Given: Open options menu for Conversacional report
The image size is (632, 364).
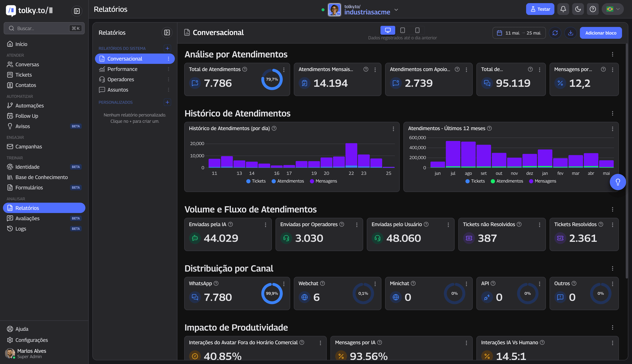Looking at the screenshot, I should click(x=168, y=59).
